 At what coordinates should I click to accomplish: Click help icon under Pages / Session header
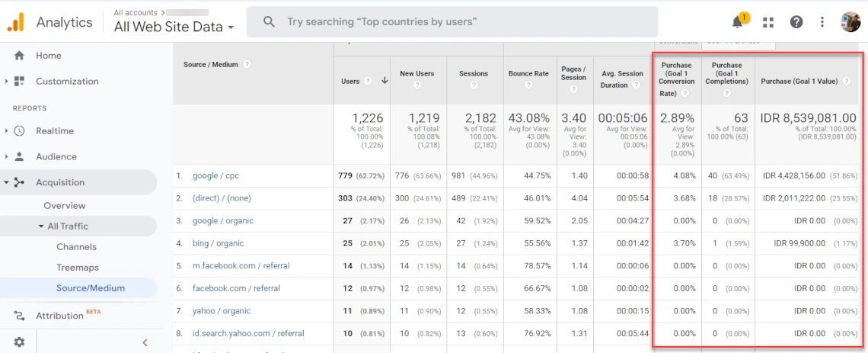[573, 89]
